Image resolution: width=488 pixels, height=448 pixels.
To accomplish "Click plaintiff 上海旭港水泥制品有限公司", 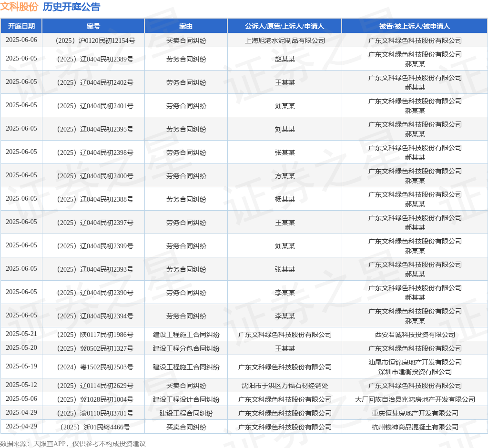I will click(285, 41).
